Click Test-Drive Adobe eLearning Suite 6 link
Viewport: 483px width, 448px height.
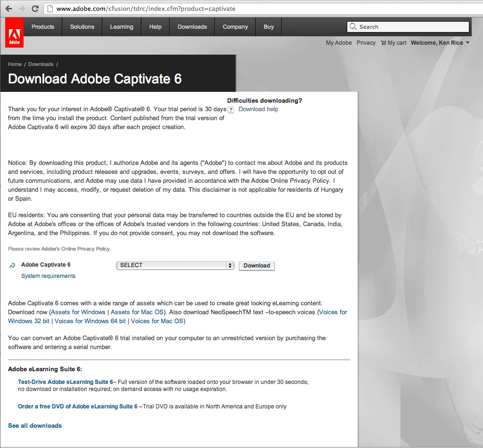65,382
